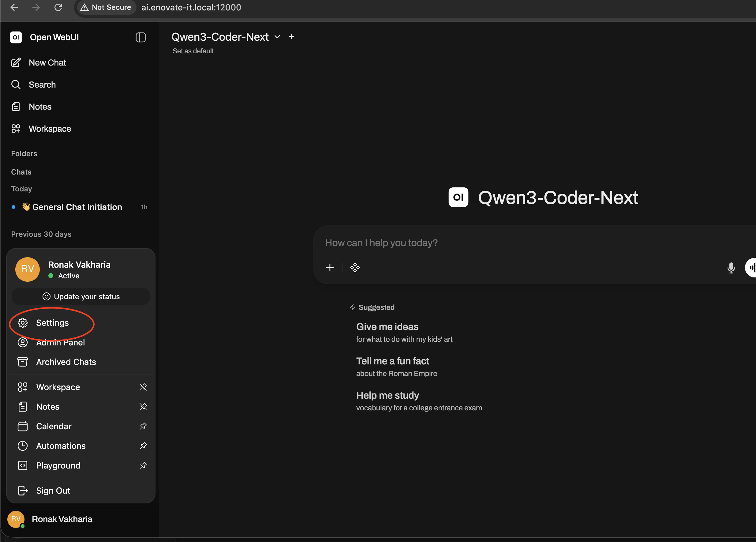Start dictation with the microphone icon
The image size is (756, 542).
(731, 268)
